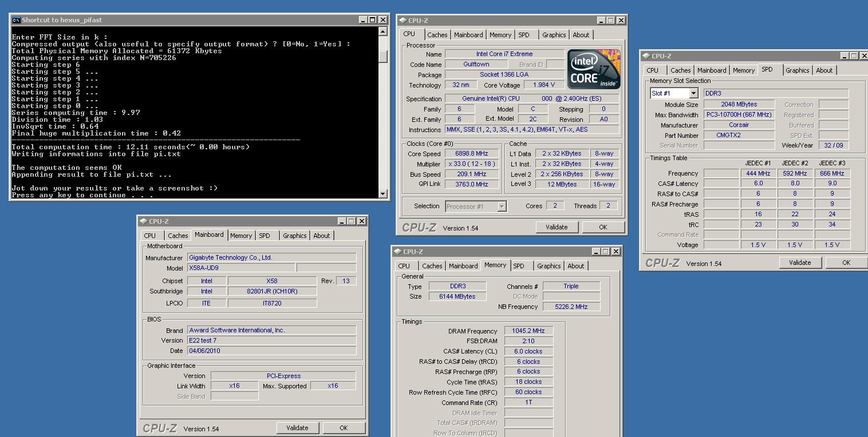This screenshot has height=437, width=868.
Task: Select CPU tab in SPD window
Action: [x=653, y=70]
